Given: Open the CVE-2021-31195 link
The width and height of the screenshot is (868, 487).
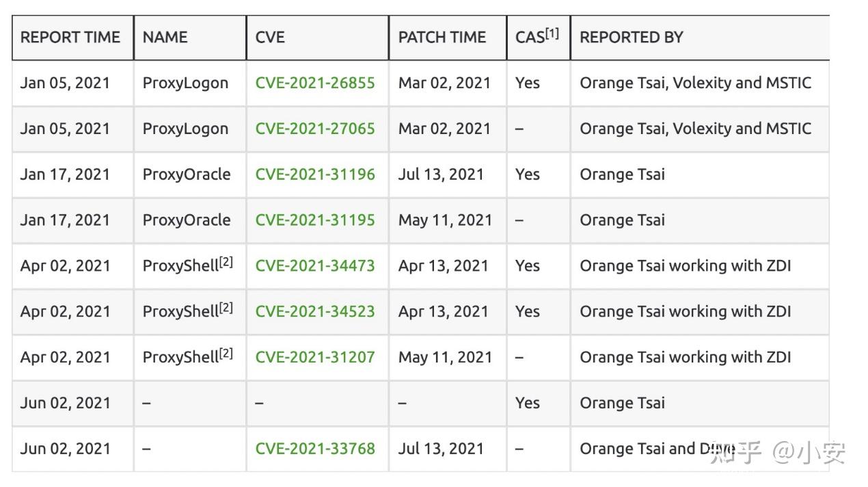Looking at the screenshot, I should click(x=314, y=220).
